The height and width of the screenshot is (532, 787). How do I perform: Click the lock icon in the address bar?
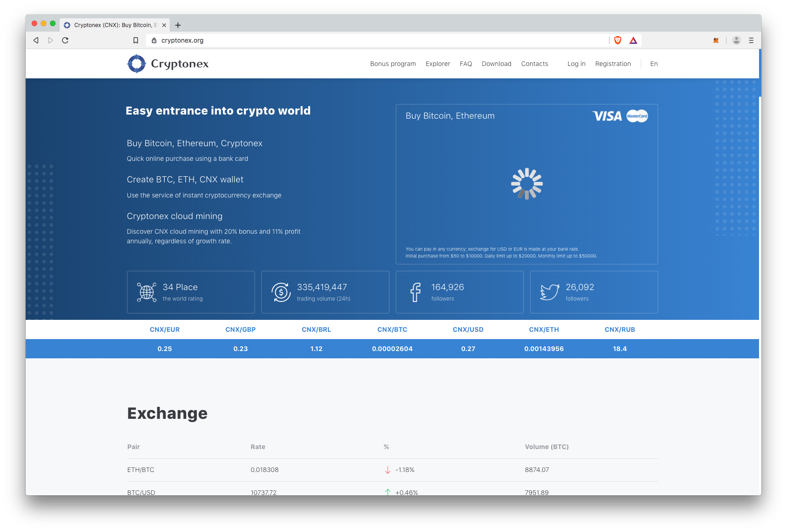(154, 40)
